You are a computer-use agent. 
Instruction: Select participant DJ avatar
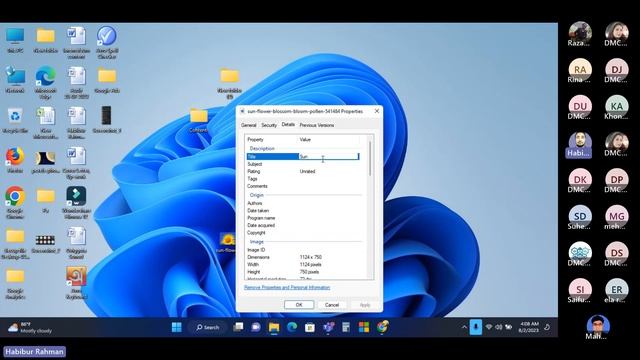click(616, 71)
